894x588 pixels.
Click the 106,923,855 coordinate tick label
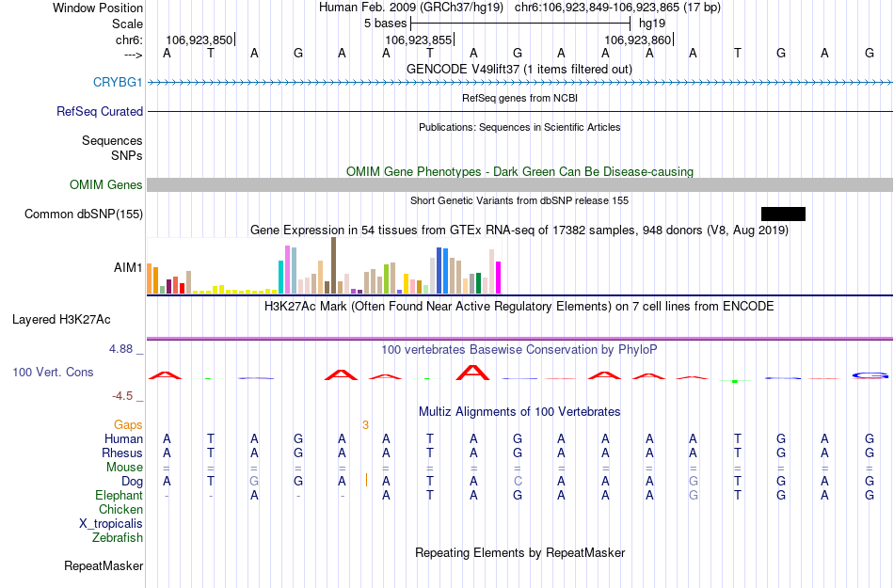(419, 40)
